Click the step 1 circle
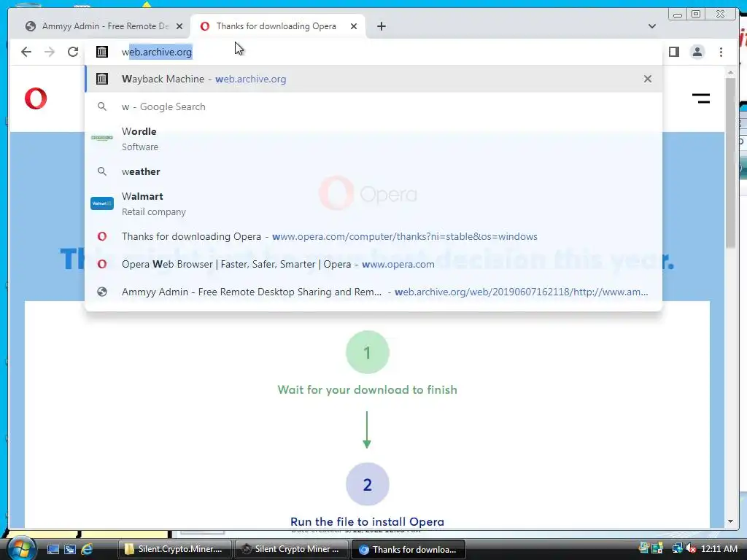This screenshot has width=747, height=560. [368, 352]
